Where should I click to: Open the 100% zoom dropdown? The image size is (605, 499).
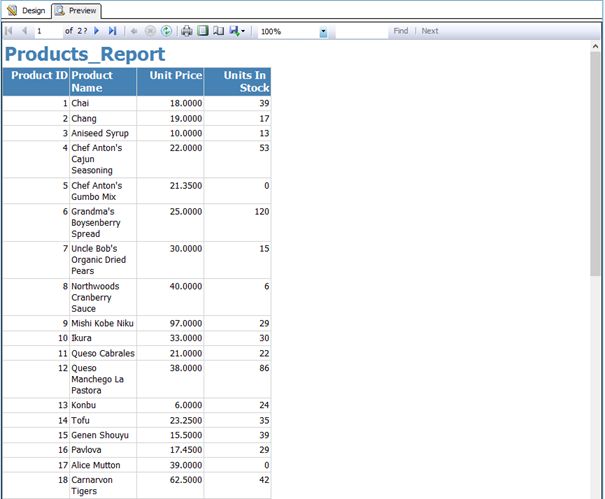(323, 32)
